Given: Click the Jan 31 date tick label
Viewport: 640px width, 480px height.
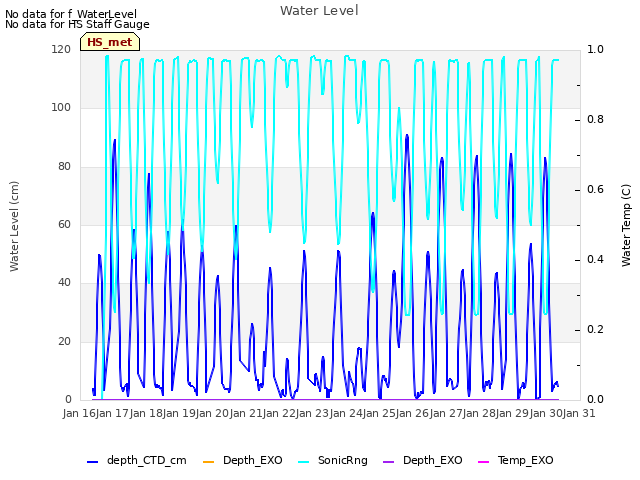Looking at the screenshot, I should click(x=579, y=413).
